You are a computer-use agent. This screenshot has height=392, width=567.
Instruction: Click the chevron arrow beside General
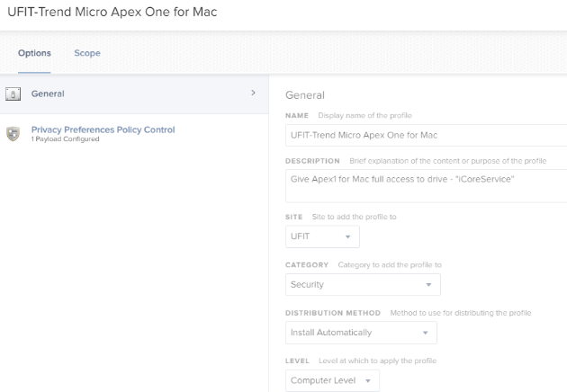pyautogui.click(x=253, y=93)
